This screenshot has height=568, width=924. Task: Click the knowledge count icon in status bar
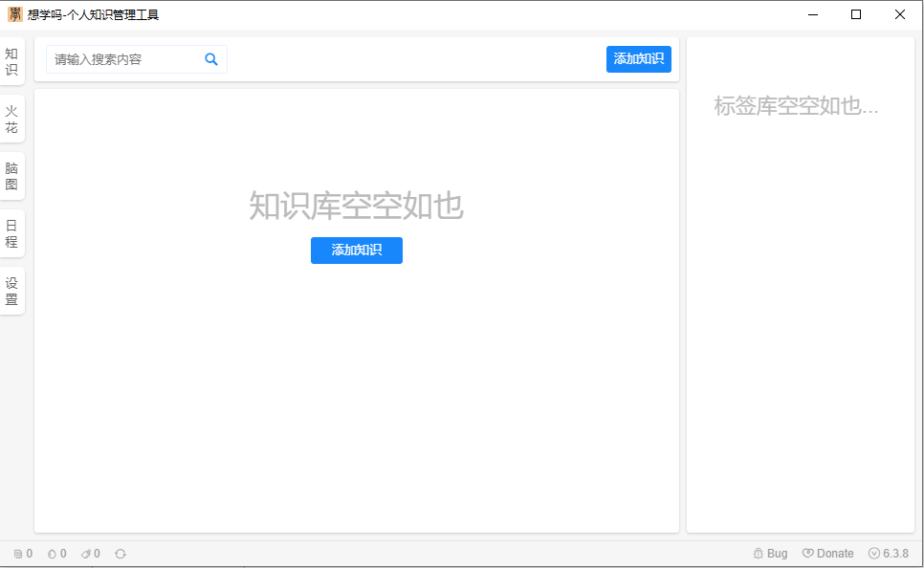18,554
